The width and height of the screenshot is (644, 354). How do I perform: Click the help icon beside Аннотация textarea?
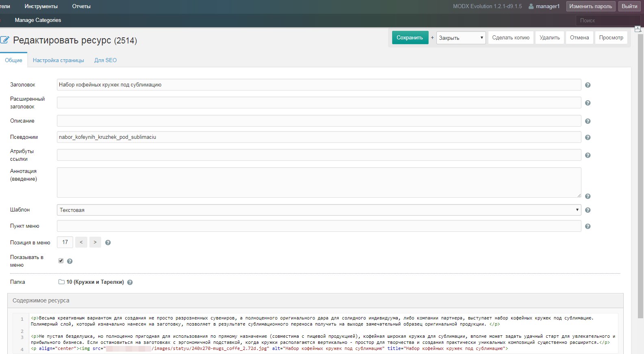588,196
